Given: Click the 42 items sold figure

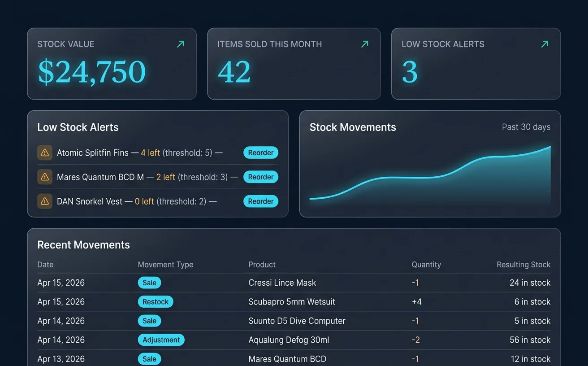Looking at the screenshot, I should [234, 72].
